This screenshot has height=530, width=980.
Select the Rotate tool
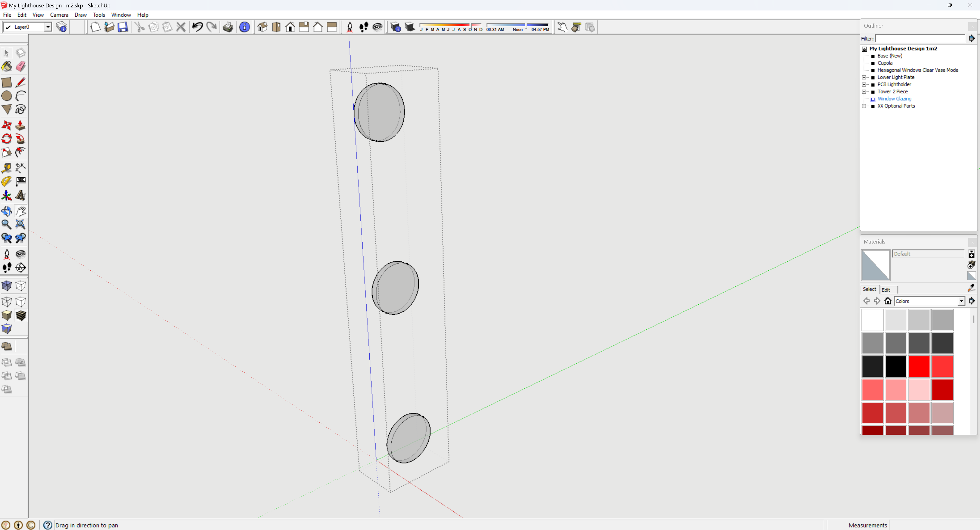click(x=6, y=139)
